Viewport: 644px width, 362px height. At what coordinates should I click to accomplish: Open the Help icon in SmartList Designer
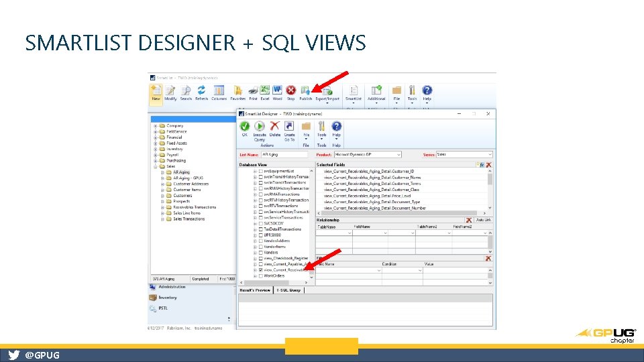[x=336, y=126]
